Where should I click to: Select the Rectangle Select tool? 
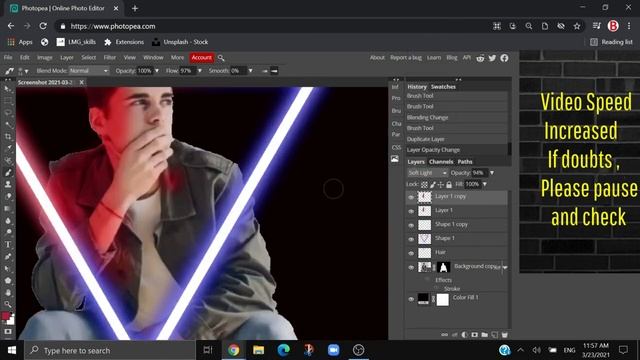[x=8, y=100]
